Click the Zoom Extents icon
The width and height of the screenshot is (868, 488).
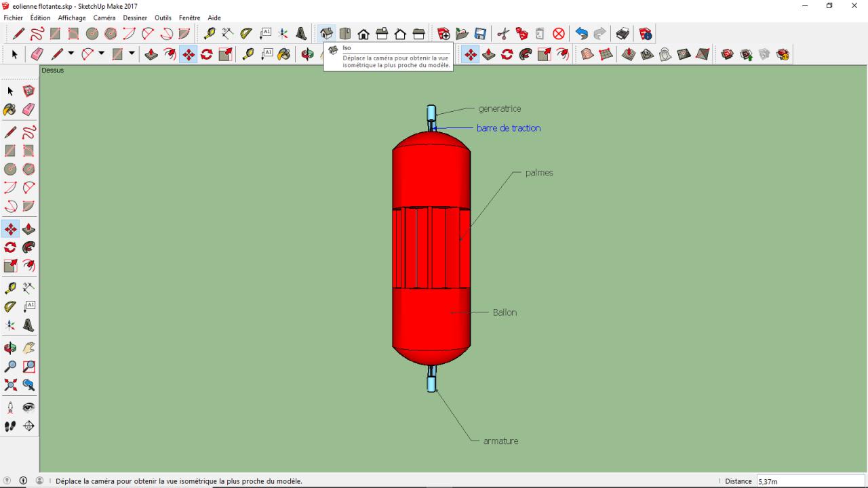click(10, 385)
